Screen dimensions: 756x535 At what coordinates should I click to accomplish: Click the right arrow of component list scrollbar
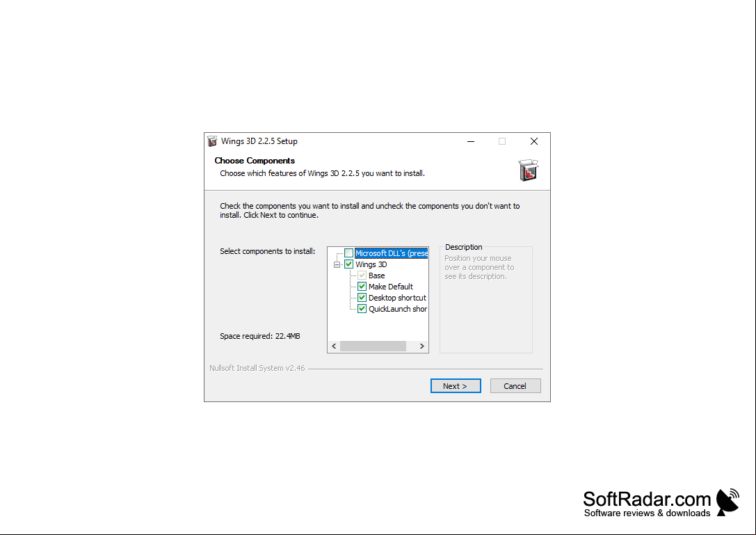[422, 346]
